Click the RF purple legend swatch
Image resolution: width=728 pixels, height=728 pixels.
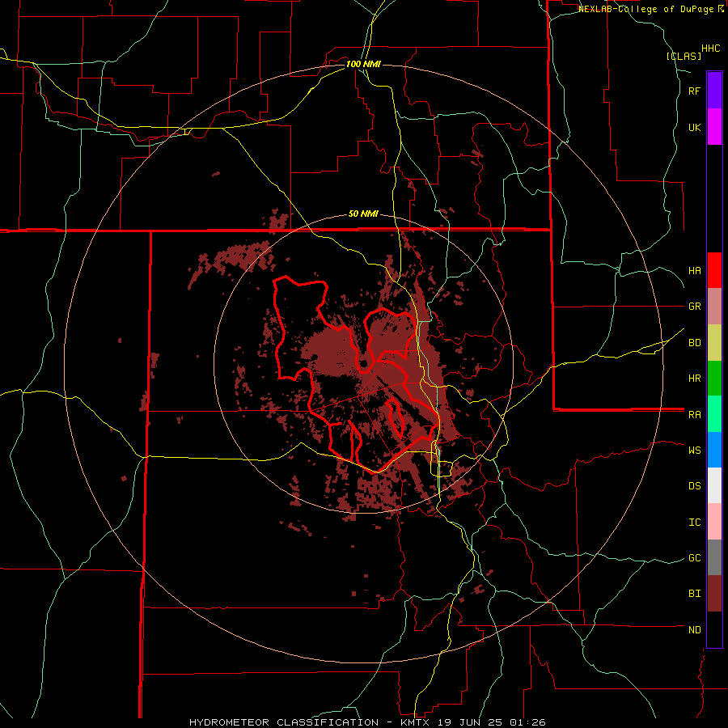pos(714,91)
